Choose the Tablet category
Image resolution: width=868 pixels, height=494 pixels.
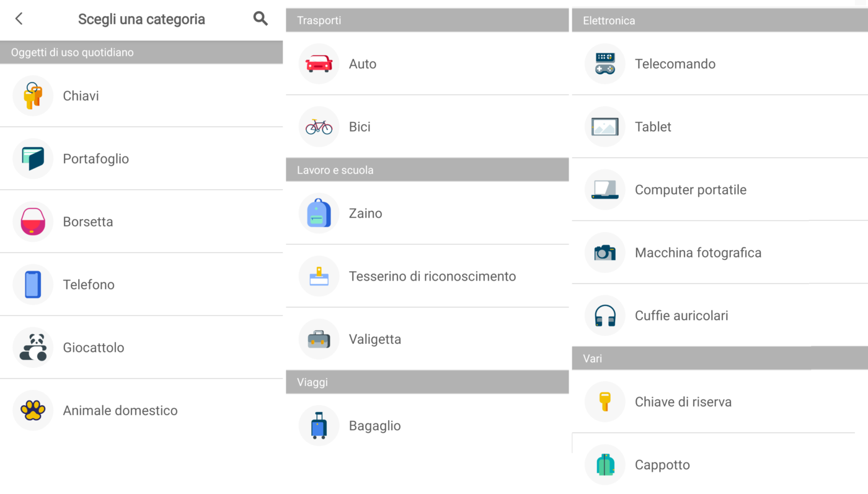coord(653,127)
